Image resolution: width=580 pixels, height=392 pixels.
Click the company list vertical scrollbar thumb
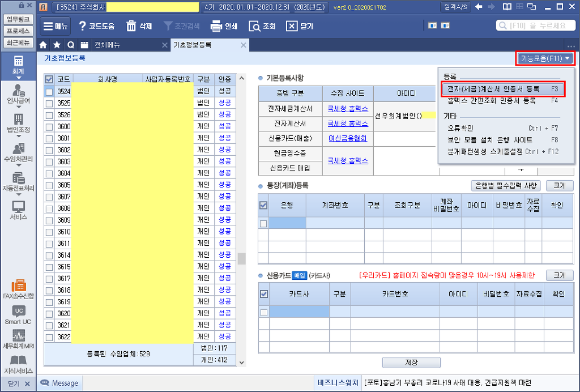pos(241,258)
